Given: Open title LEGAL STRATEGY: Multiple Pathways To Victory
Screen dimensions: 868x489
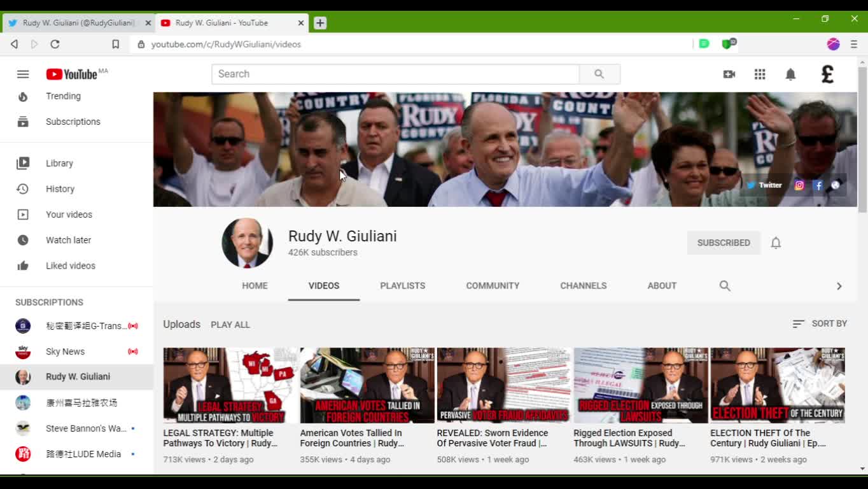Looking at the screenshot, I should click(220, 438).
